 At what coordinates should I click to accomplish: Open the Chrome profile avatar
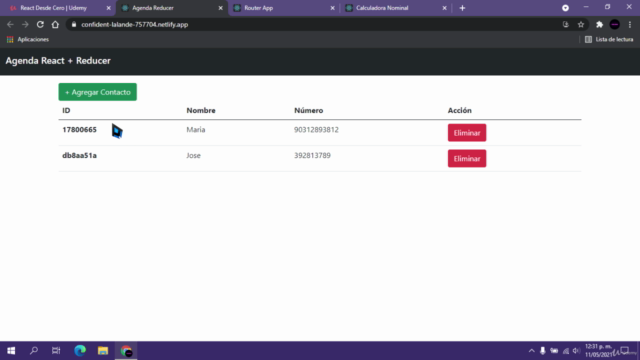click(615, 24)
